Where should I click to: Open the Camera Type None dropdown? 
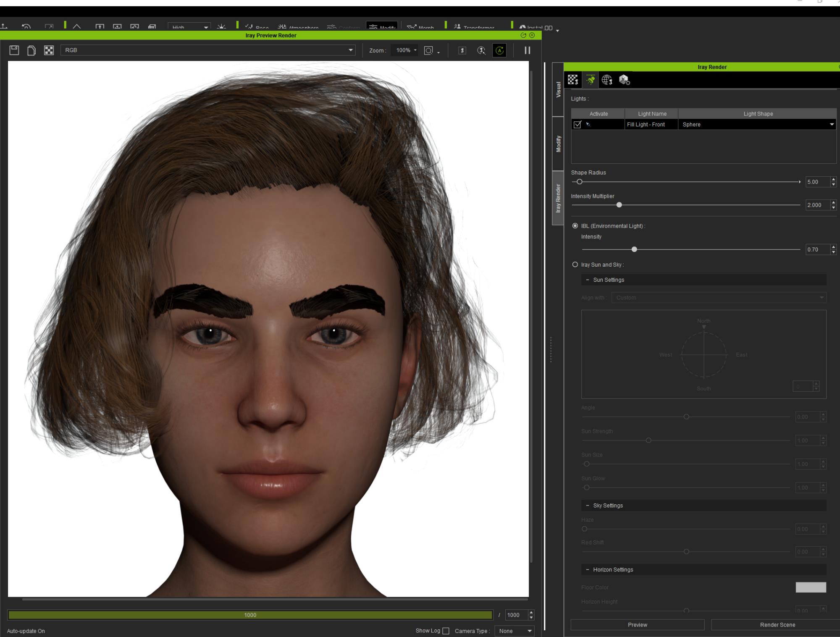(x=514, y=631)
